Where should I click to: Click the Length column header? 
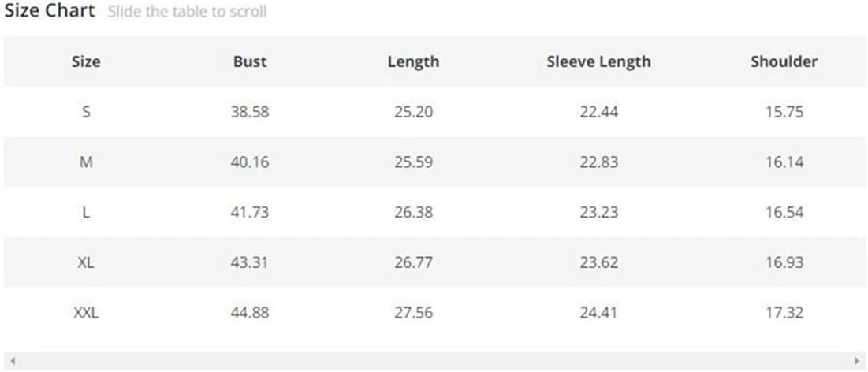tap(413, 61)
